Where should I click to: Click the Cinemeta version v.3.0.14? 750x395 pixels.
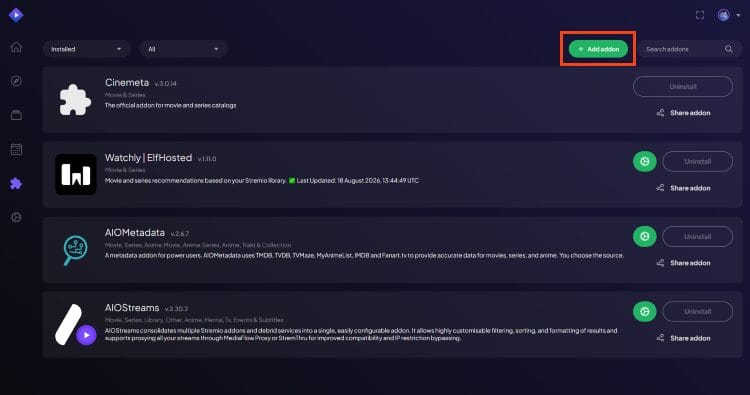[x=165, y=83]
